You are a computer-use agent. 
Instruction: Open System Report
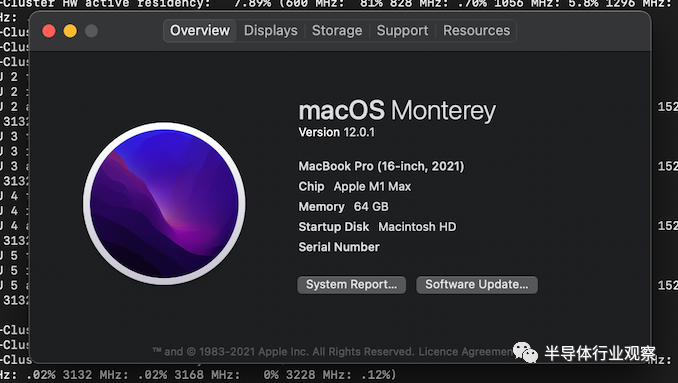(352, 285)
